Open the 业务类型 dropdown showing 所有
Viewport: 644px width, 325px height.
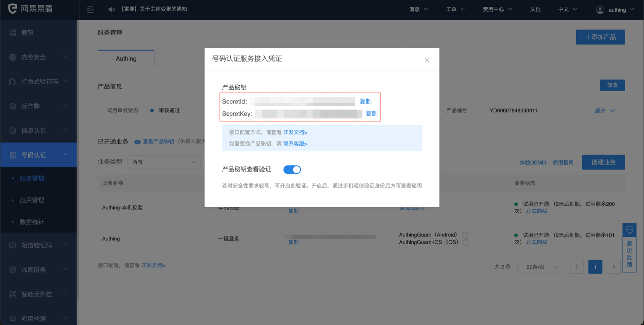click(164, 162)
